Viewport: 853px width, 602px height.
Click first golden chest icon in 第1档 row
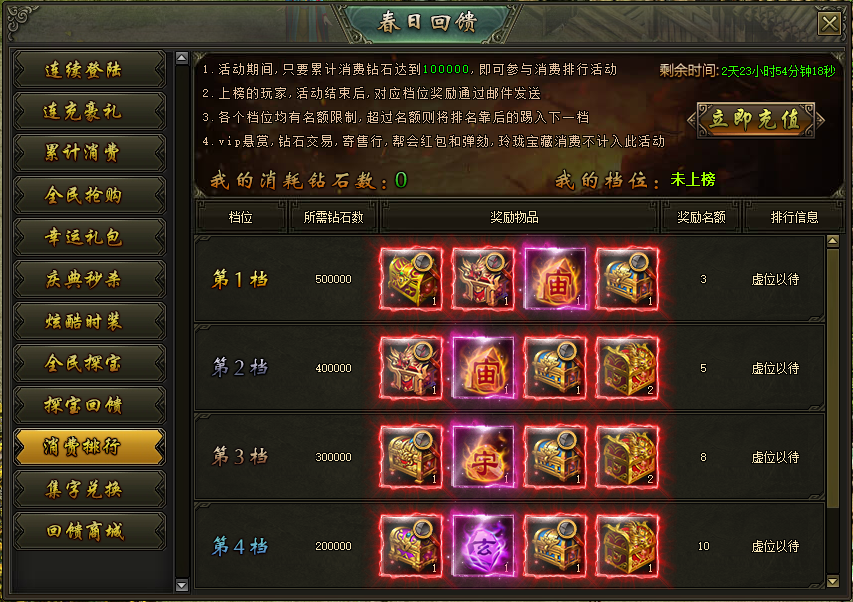point(411,279)
